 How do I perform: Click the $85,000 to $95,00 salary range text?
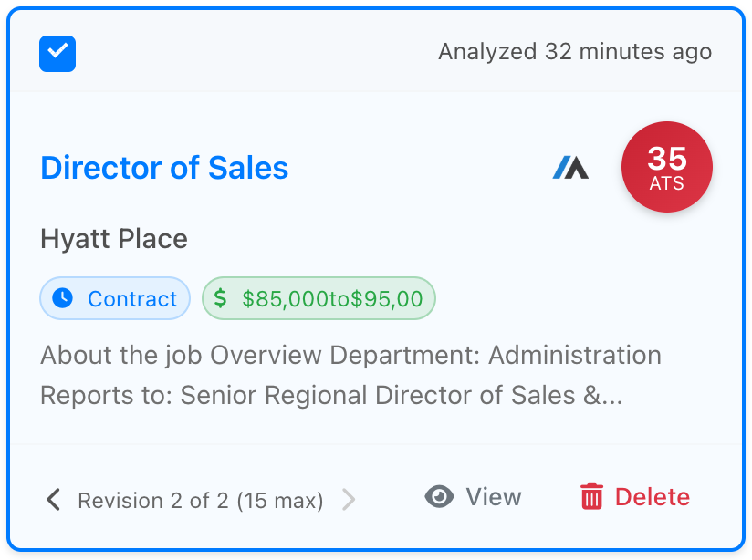[x=332, y=298]
